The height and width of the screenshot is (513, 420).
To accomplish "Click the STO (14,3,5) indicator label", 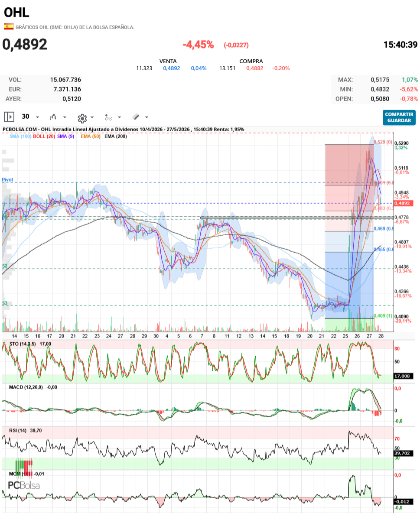I will (23, 344).
